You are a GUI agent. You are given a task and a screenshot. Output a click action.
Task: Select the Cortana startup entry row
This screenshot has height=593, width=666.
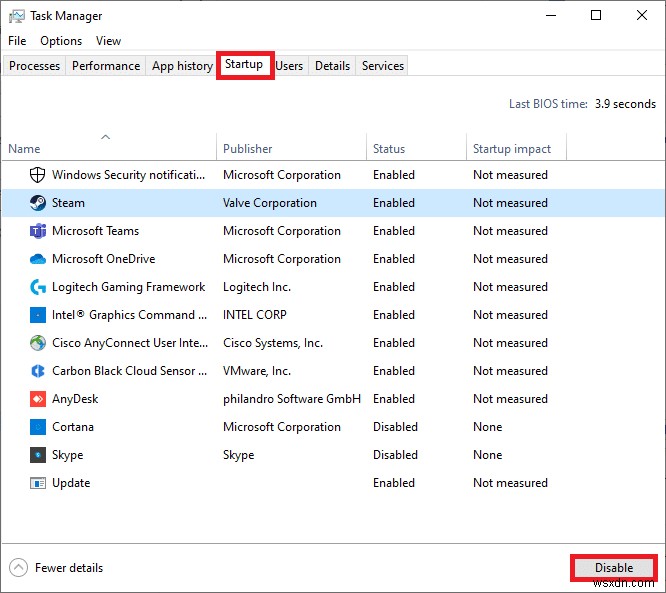coord(73,427)
